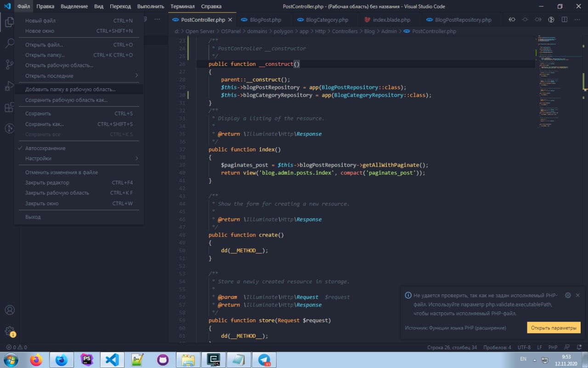Go to next change arrow icon
The image size is (588, 368).
tap(538, 20)
